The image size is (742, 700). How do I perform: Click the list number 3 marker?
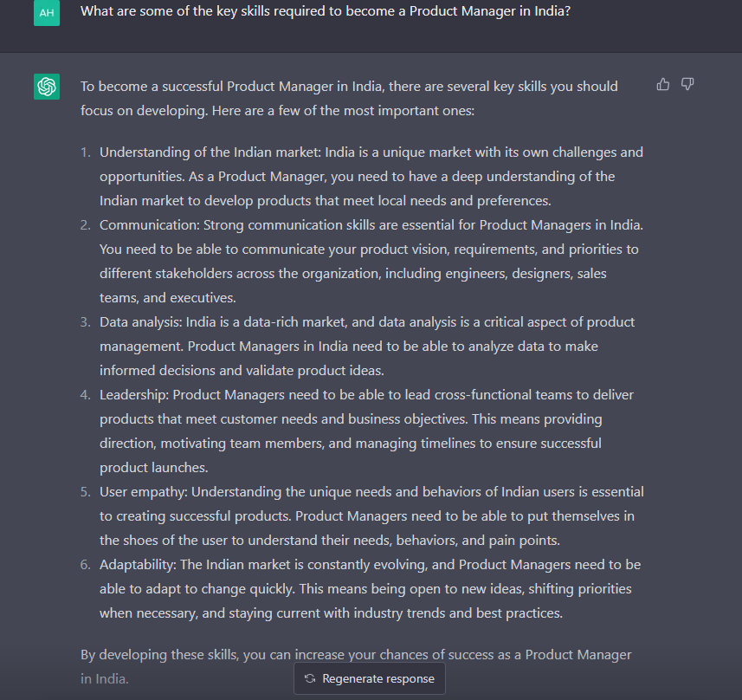point(85,322)
